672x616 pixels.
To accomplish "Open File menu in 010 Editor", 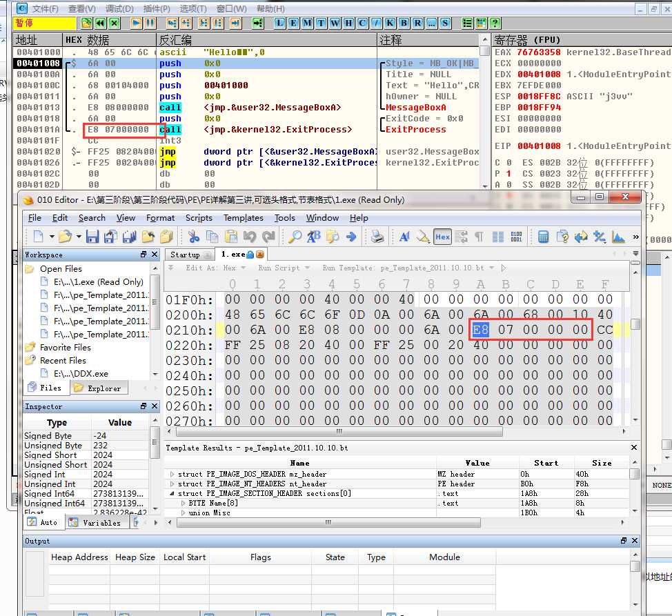I will (x=34, y=217).
